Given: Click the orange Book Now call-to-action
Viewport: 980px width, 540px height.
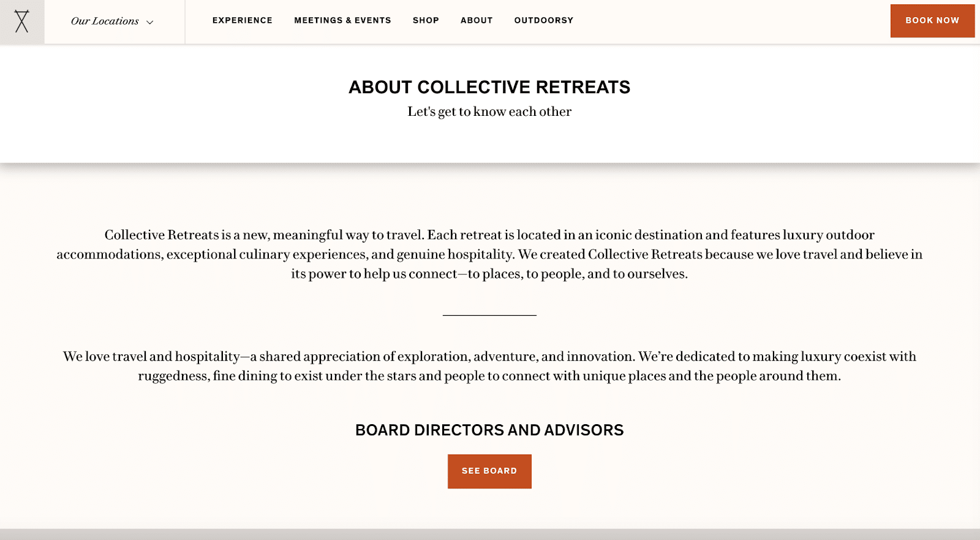Looking at the screenshot, I should [x=932, y=20].
